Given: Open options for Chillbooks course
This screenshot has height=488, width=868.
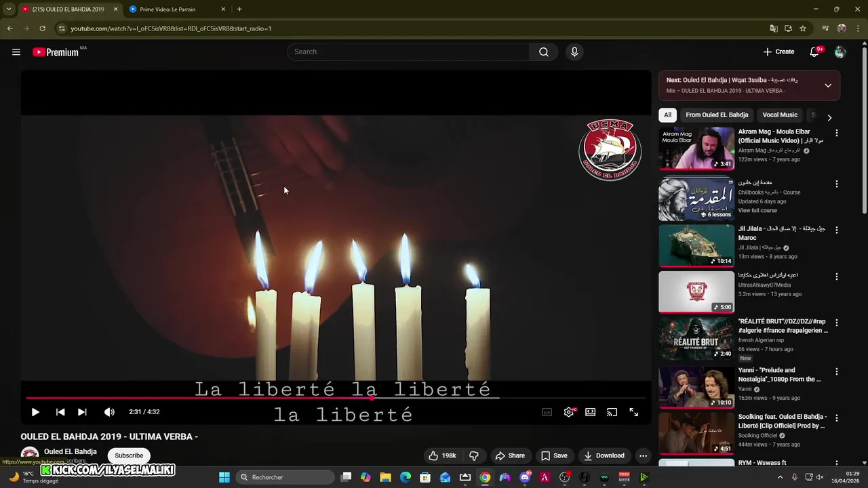Looking at the screenshot, I should [837, 184].
